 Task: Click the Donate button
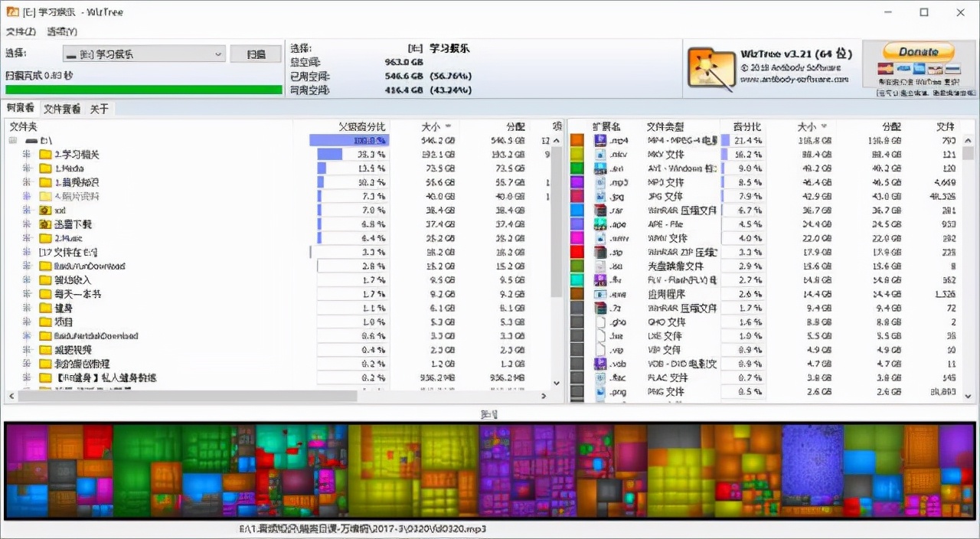[918, 51]
